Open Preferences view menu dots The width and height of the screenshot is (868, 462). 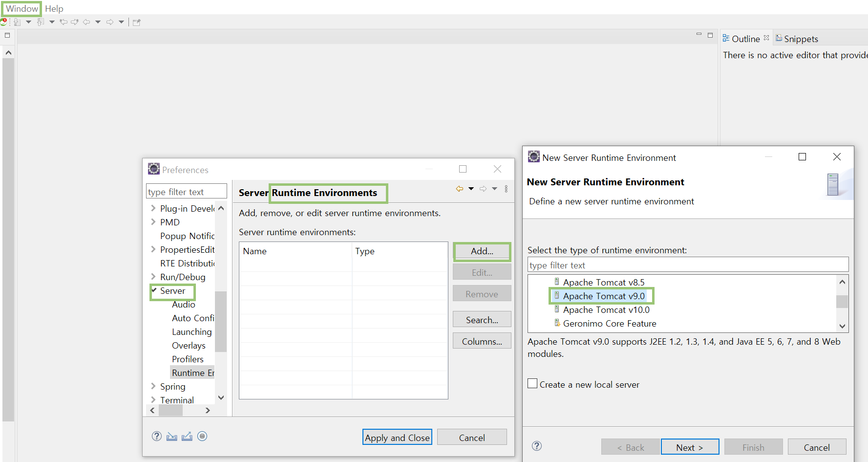pyautogui.click(x=506, y=189)
